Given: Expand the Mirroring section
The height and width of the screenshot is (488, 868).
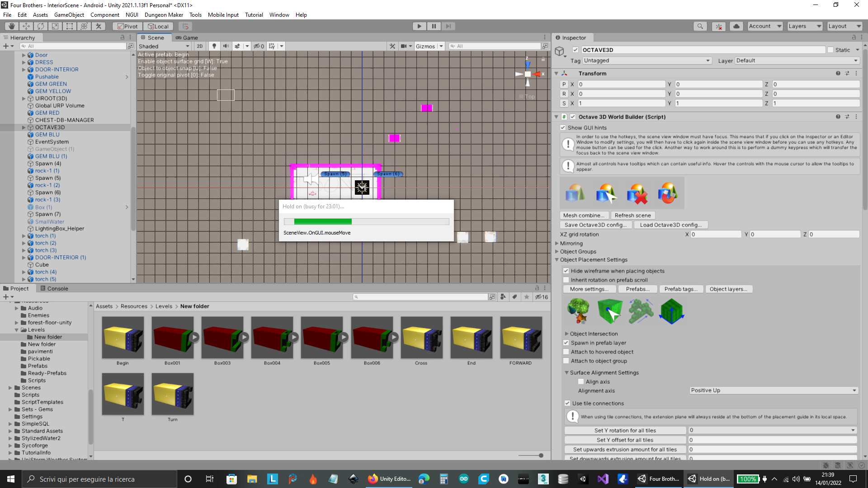Looking at the screenshot, I should tap(557, 244).
